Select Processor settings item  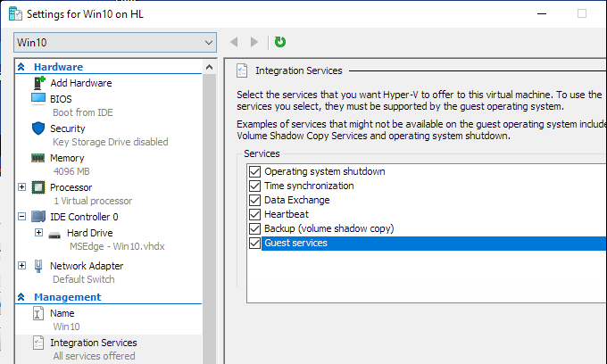coord(71,187)
